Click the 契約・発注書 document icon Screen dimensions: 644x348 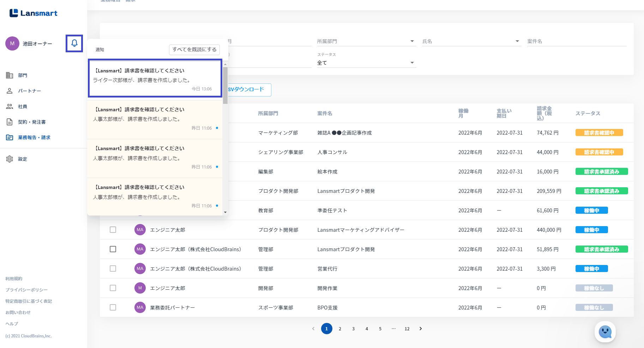pos(10,122)
